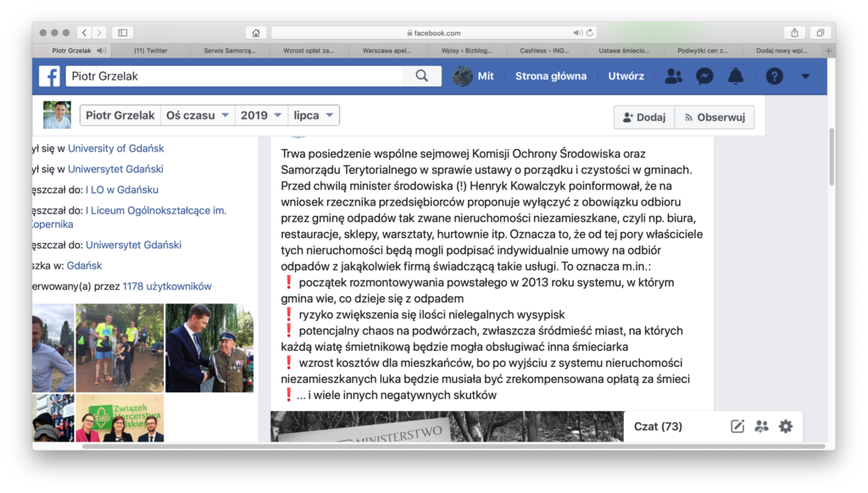Open the University of Gdańsk link
This screenshot has width=868, height=493.
(115, 148)
